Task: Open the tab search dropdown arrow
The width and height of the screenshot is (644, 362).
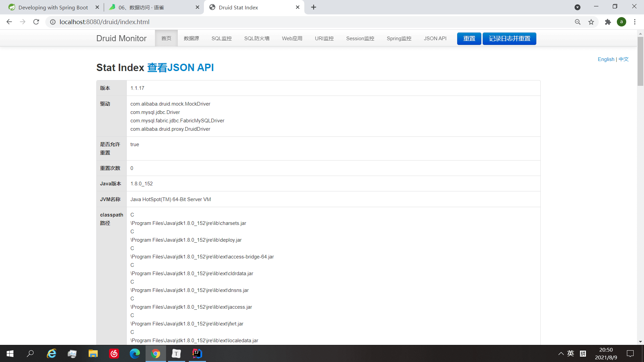Action: [577, 7]
